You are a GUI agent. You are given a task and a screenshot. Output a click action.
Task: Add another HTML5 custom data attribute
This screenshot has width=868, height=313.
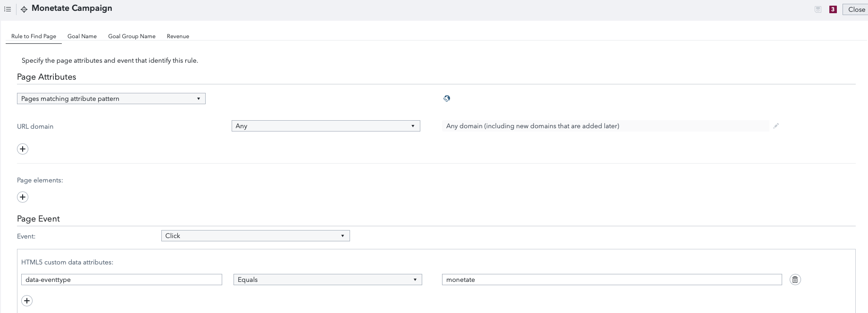[x=27, y=301]
